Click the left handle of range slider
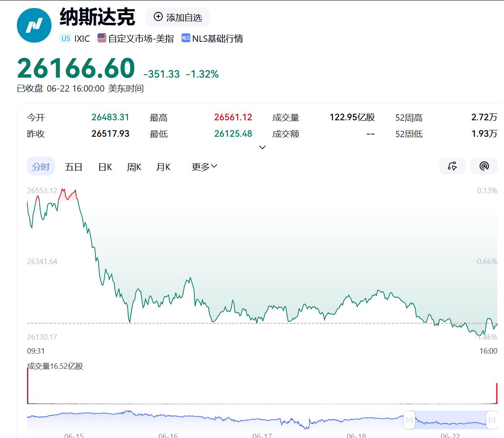Screen dimensions: 504x438 click(x=409, y=420)
